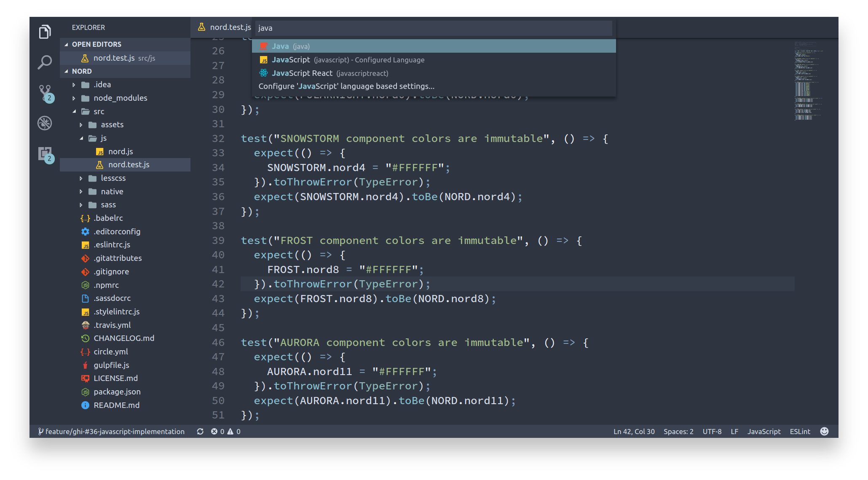Click the CHANGELOG.md history icon
The height and width of the screenshot is (480, 868).
[x=85, y=338]
